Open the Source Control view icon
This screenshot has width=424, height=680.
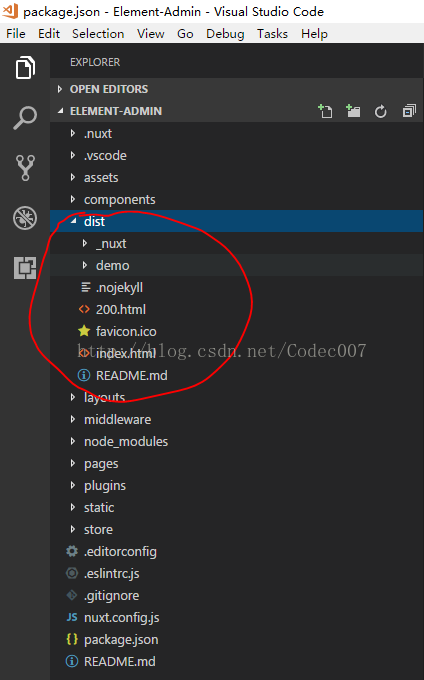[25, 168]
